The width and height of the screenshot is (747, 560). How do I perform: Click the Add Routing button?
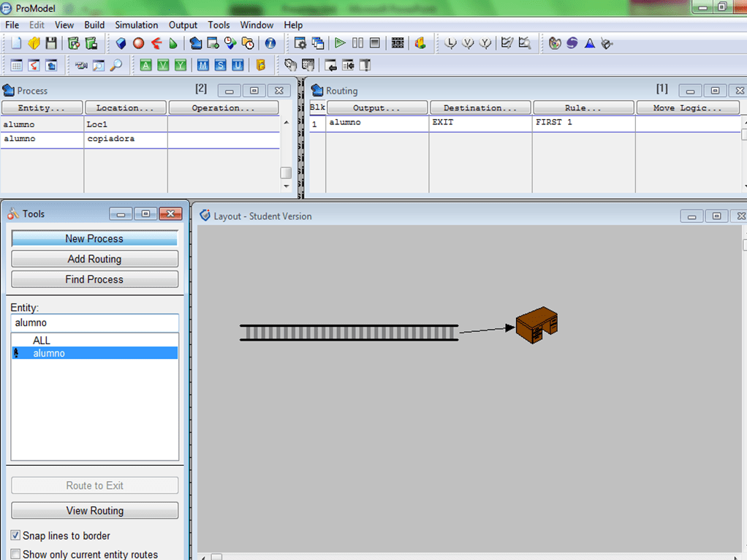click(94, 259)
